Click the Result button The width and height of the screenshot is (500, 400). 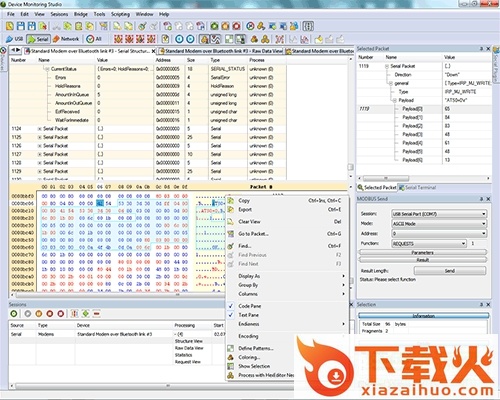pyautogui.click(x=423, y=260)
